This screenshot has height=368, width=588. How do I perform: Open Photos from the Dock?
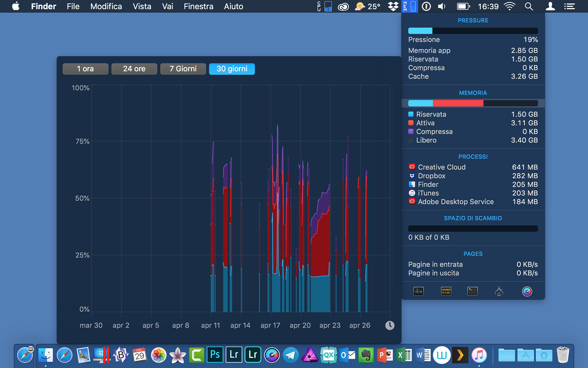click(159, 355)
